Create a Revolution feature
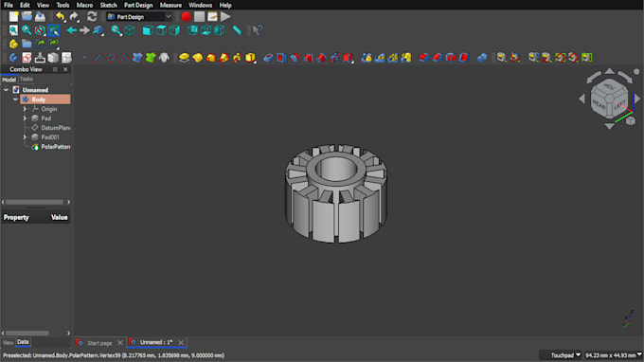 point(197,58)
